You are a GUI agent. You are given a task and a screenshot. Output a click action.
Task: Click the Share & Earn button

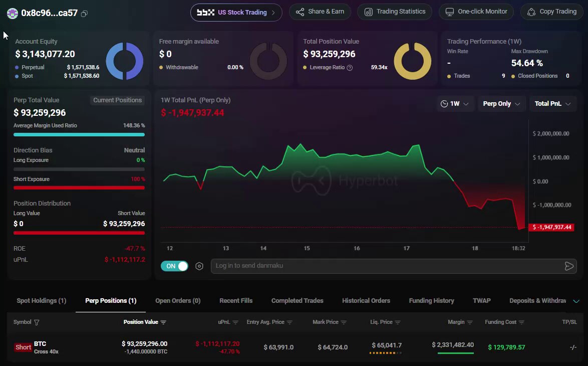[x=320, y=12]
